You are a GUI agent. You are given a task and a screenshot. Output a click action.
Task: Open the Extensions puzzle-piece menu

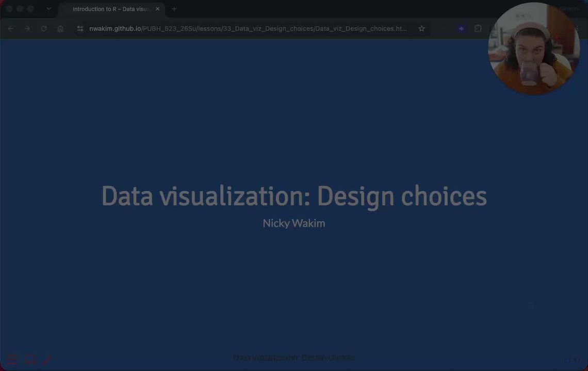tap(478, 28)
